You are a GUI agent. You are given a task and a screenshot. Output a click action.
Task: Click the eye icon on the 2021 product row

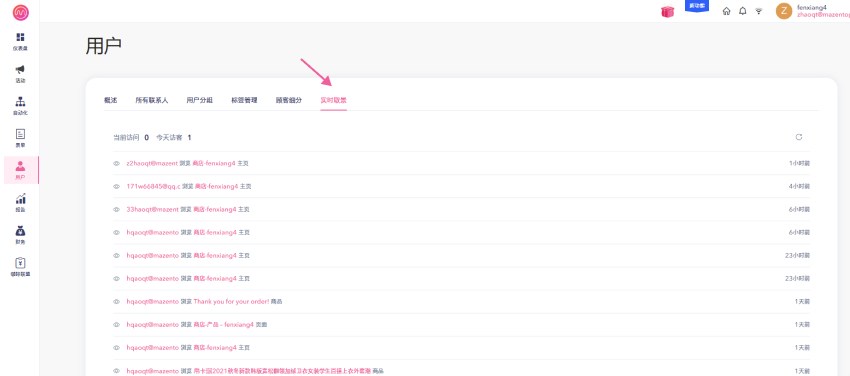coord(116,371)
